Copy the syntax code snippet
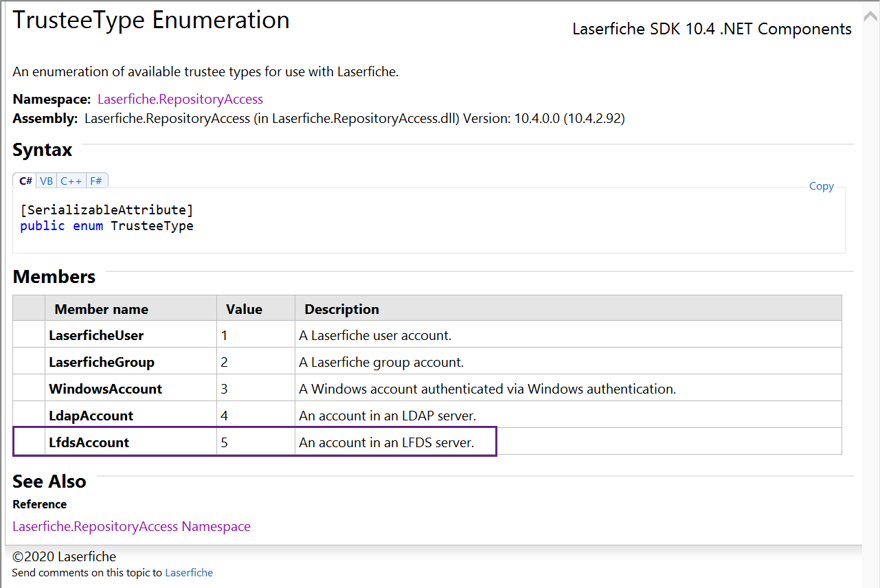The image size is (880, 588). pyautogui.click(x=821, y=186)
